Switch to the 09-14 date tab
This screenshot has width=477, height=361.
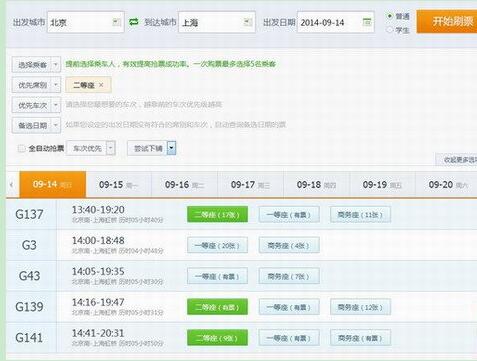pyautogui.click(x=53, y=184)
